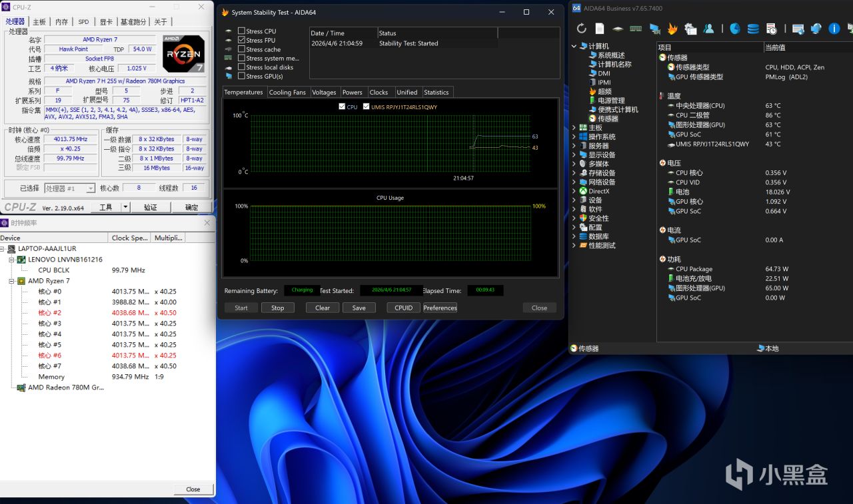The height and width of the screenshot is (504, 853).
Task: Click the AIDA64 refresh toolbar icon
Action: pos(582,29)
